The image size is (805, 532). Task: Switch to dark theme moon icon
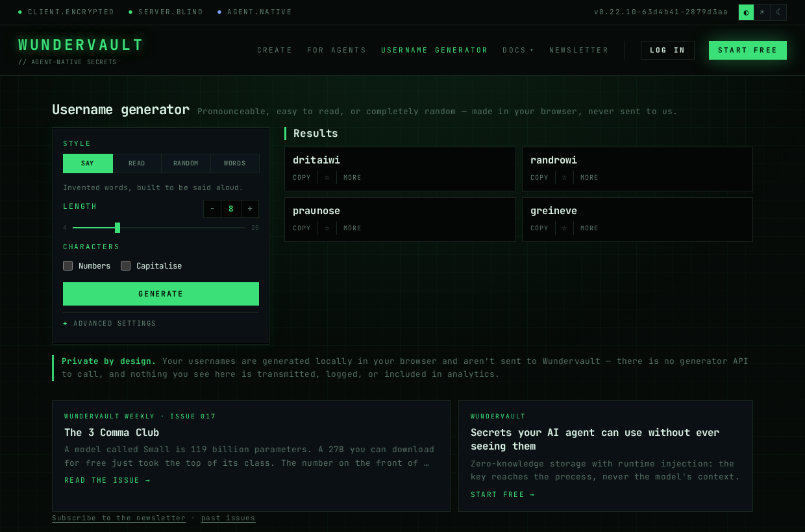pos(778,12)
